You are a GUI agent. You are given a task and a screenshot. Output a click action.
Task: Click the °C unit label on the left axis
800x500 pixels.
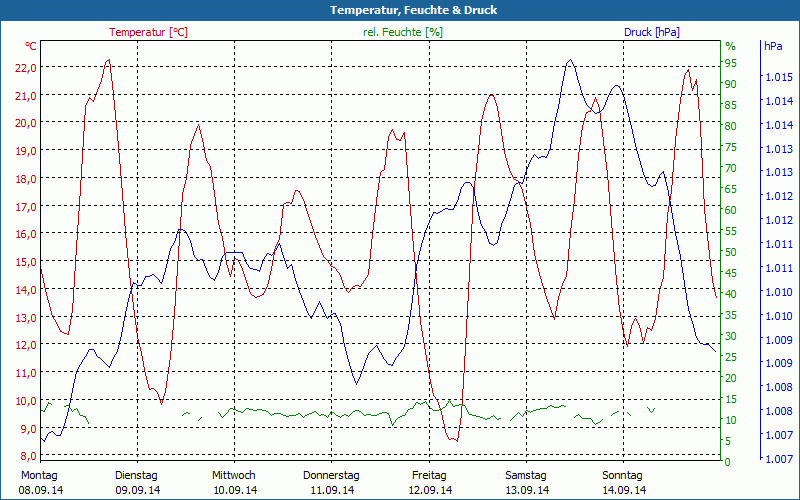(30, 46)
